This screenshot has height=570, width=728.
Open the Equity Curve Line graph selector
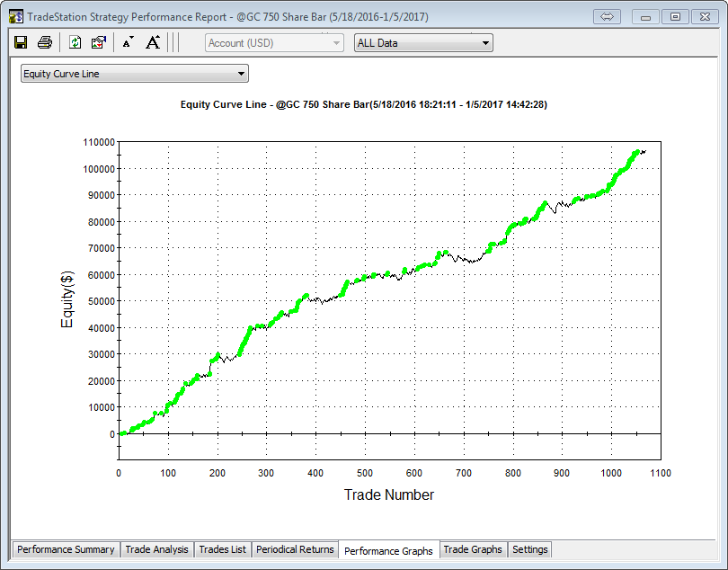[x=135, y=74]
